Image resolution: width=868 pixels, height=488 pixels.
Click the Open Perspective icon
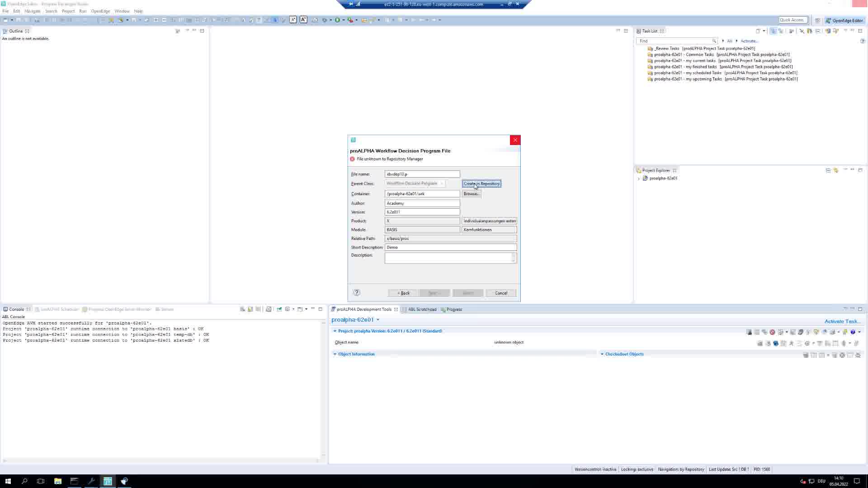(x=817, y=20)
